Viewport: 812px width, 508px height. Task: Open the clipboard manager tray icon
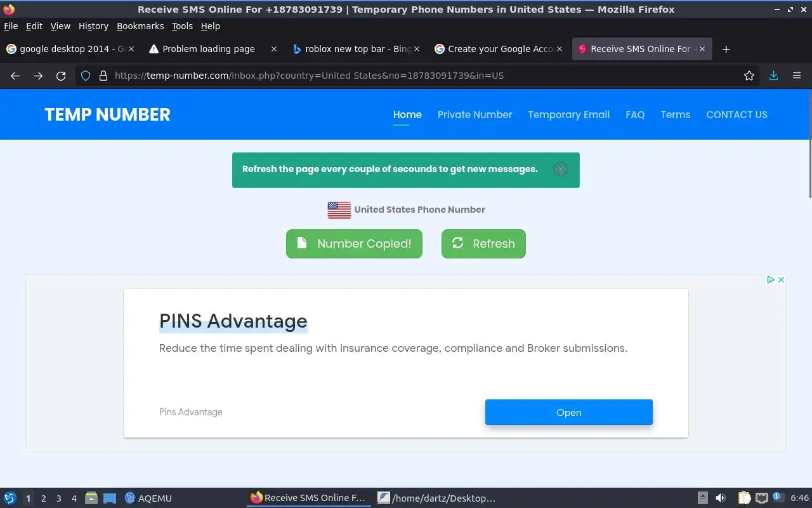click(x=745, y=498)
